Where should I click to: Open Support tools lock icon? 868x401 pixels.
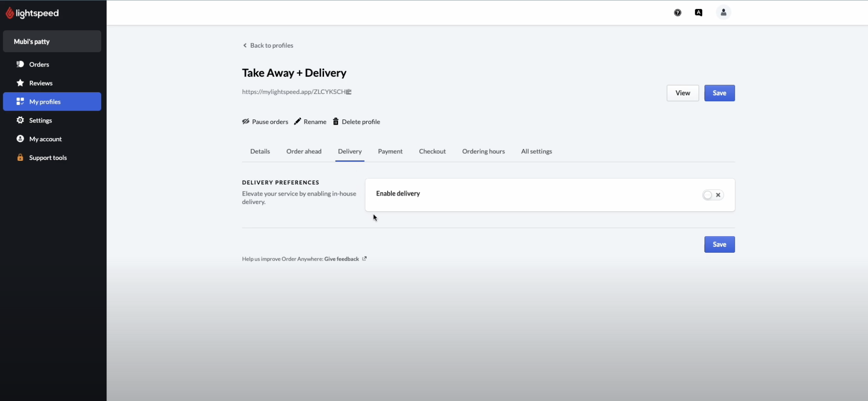coord(20,157)
